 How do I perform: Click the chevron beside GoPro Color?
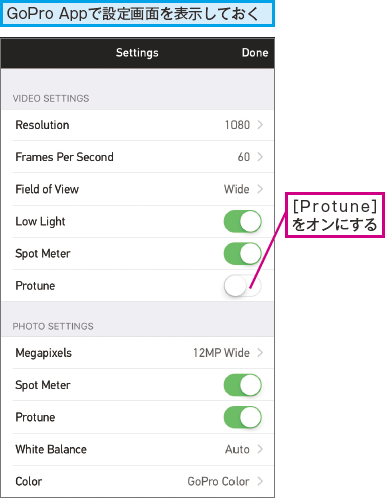click(260, 481)
